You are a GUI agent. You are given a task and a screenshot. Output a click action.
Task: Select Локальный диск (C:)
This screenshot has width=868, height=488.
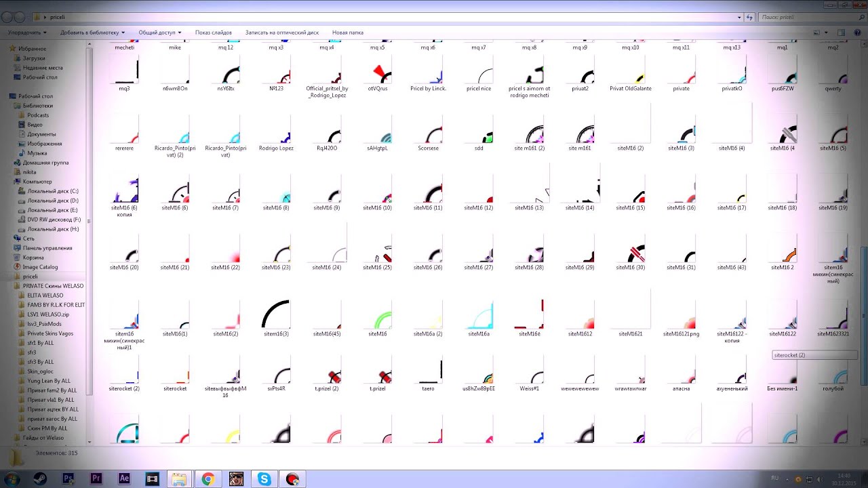coord(47,191)
